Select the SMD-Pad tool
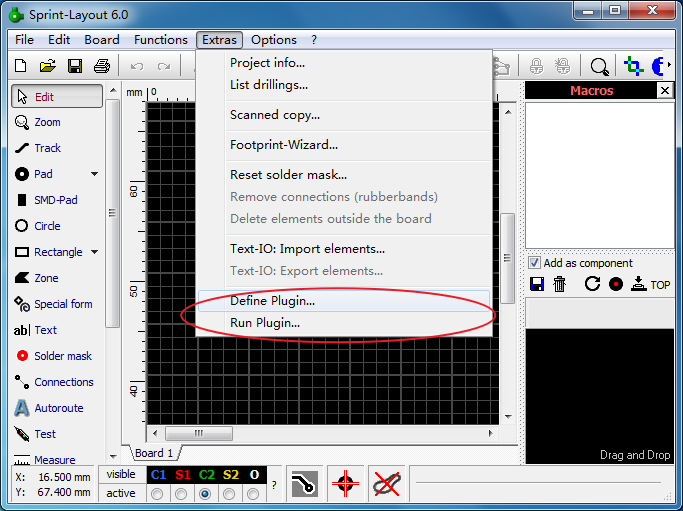The width and height of the screenshot is (683, 511). pyautogui.click(x=46, y=200)
